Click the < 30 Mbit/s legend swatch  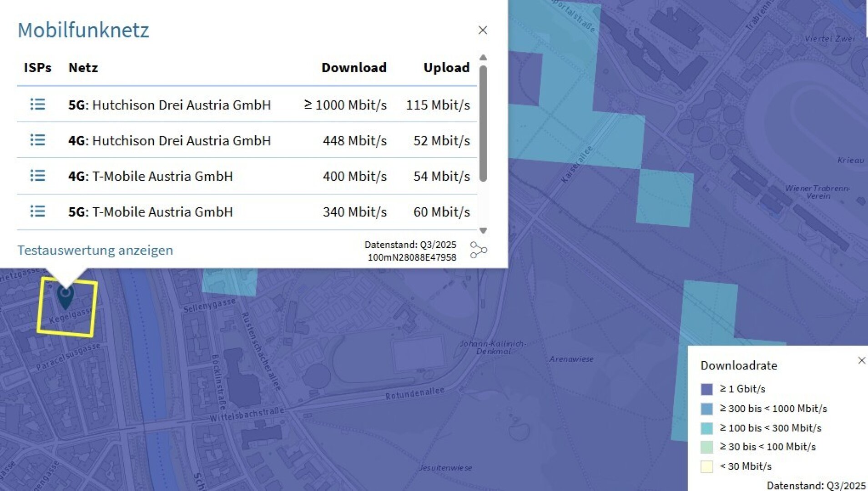[707, 467]
